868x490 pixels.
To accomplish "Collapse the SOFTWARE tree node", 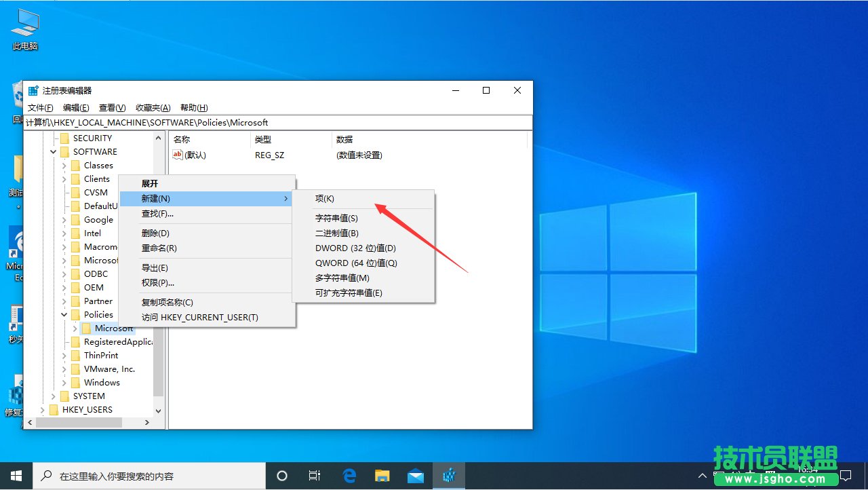I will click(x=53, y=151).
